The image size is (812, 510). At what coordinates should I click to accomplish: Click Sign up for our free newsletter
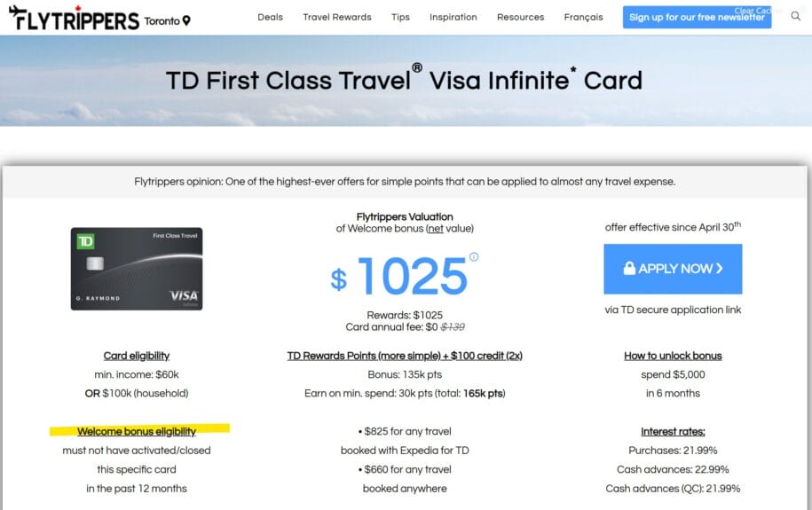point(697,17)
